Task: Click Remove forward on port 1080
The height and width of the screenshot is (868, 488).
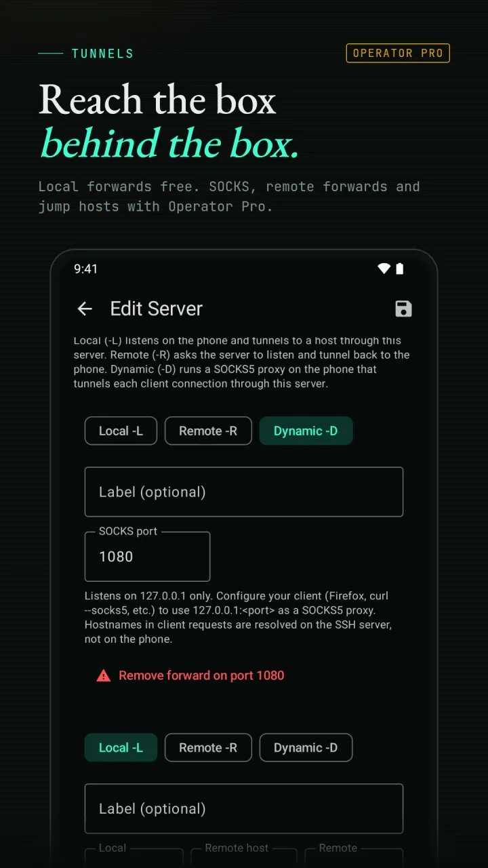Action: 201,675
